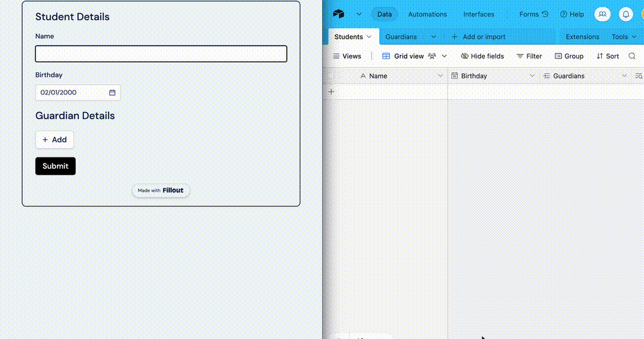Switch to the Guardians table tab
This screenshot has width=644, height=339.
401,37
